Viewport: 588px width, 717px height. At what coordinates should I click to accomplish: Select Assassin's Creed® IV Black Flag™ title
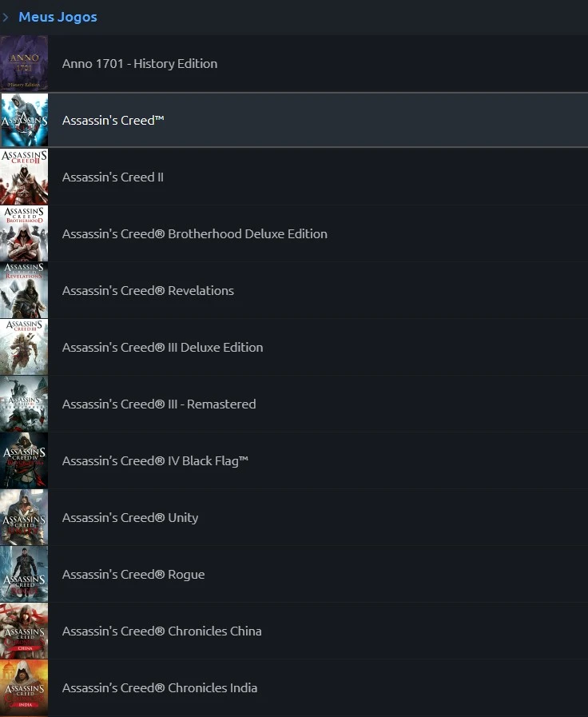[x=155, y=460]
